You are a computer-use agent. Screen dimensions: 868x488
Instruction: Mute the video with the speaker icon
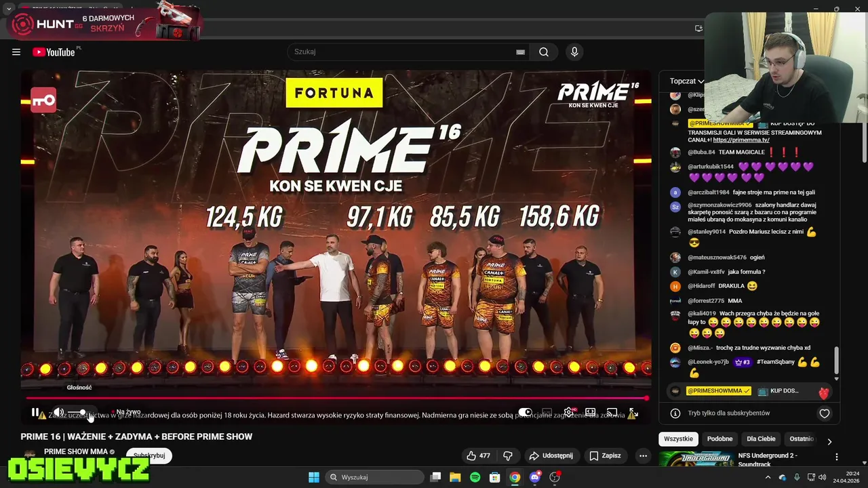[x=59, y=412]
